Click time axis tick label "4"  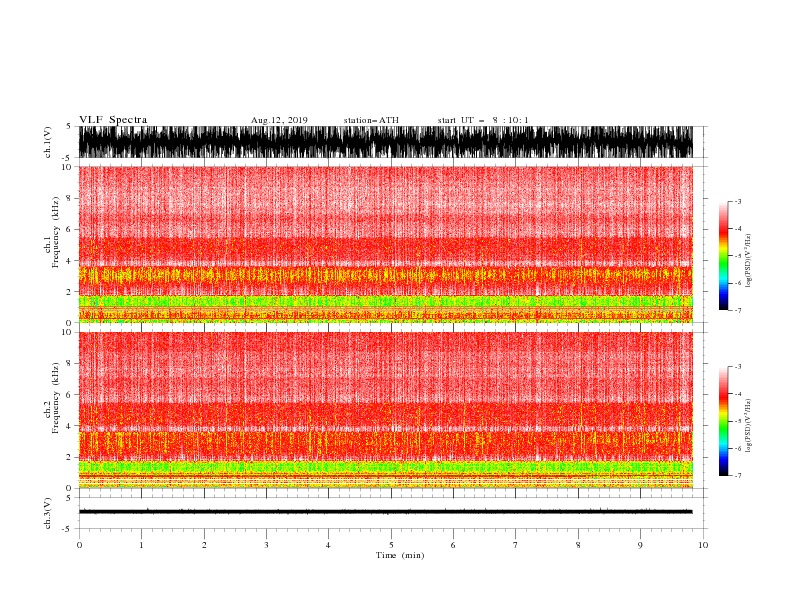tap(328, 545)
